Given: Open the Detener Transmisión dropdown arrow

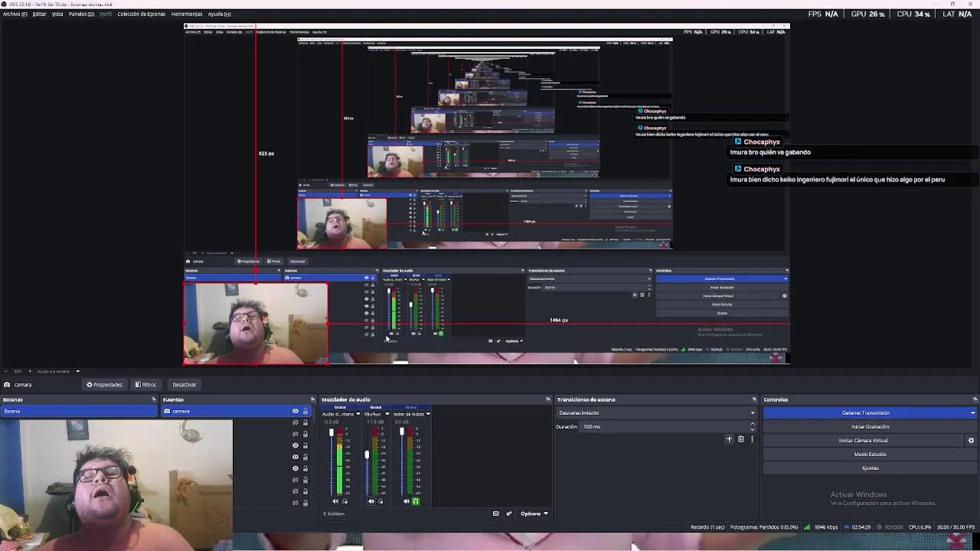Looking at the screenshot, I should [972, 412].
